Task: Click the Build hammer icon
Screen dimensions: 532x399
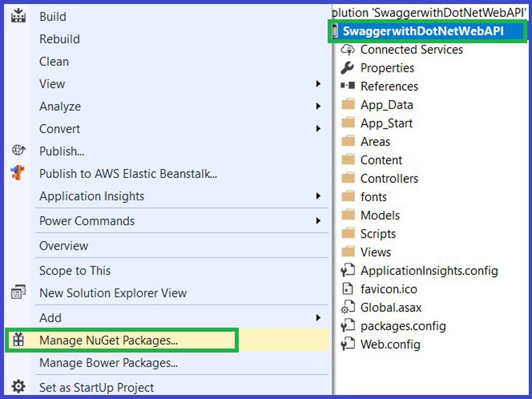Action: point(18,16)
